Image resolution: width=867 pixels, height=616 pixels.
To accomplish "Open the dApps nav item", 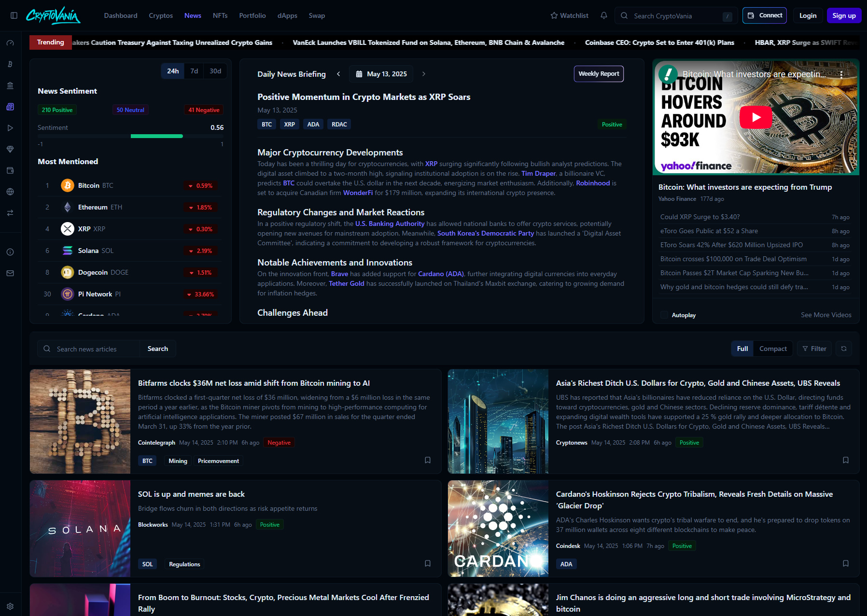I will pyautogui.click(x=287, y=15).
